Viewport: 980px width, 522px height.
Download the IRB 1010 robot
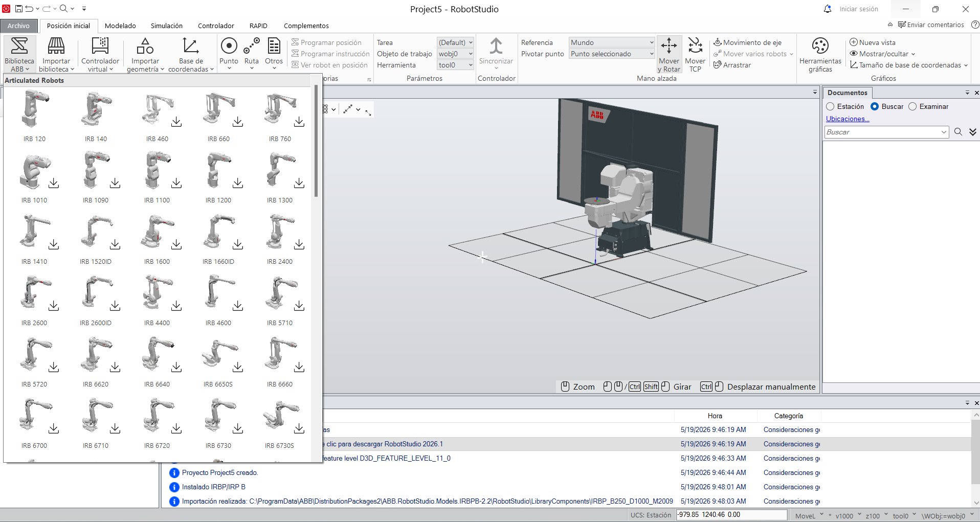click(54, 183)
